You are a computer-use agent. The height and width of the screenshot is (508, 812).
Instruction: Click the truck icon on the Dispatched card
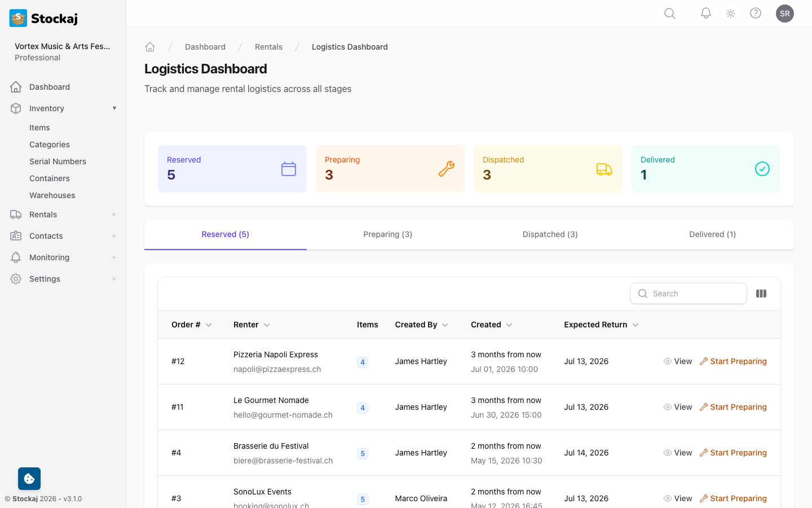pyautogui.click(x=604, y=169)
